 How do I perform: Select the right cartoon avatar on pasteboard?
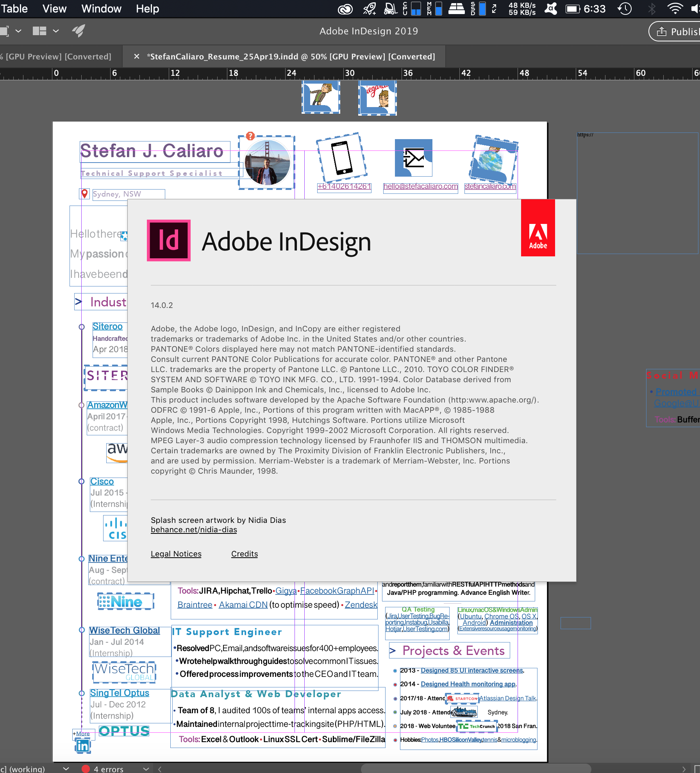click(x=377, y=98)
